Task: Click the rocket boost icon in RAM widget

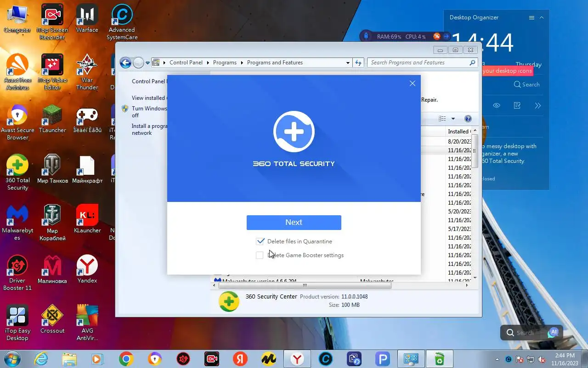Action: [x=366, y=36]
